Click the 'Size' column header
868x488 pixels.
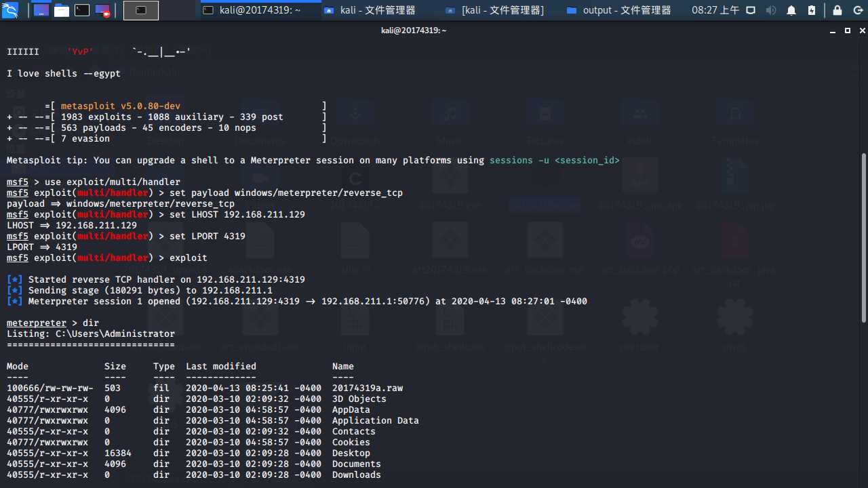tap(115, 366)
